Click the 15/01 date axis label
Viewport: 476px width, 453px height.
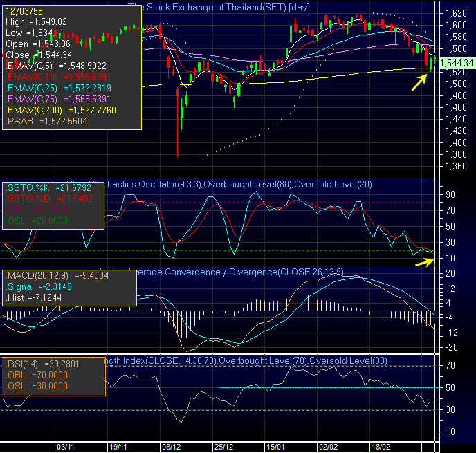(275, 447)
